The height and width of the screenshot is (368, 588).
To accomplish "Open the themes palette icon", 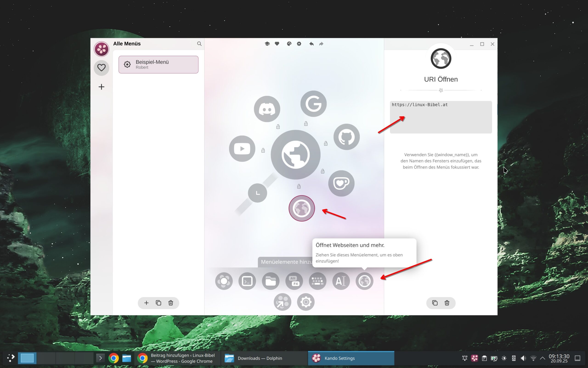I will point(289,44).
